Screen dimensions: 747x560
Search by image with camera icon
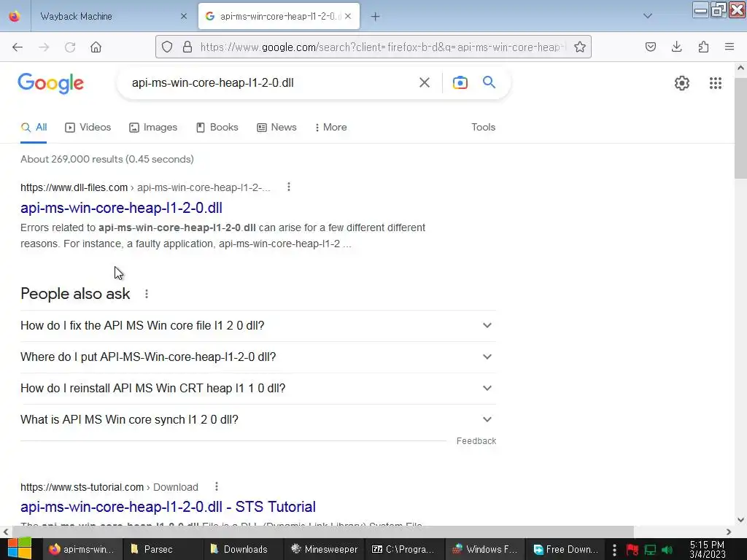tap(460, 82)
